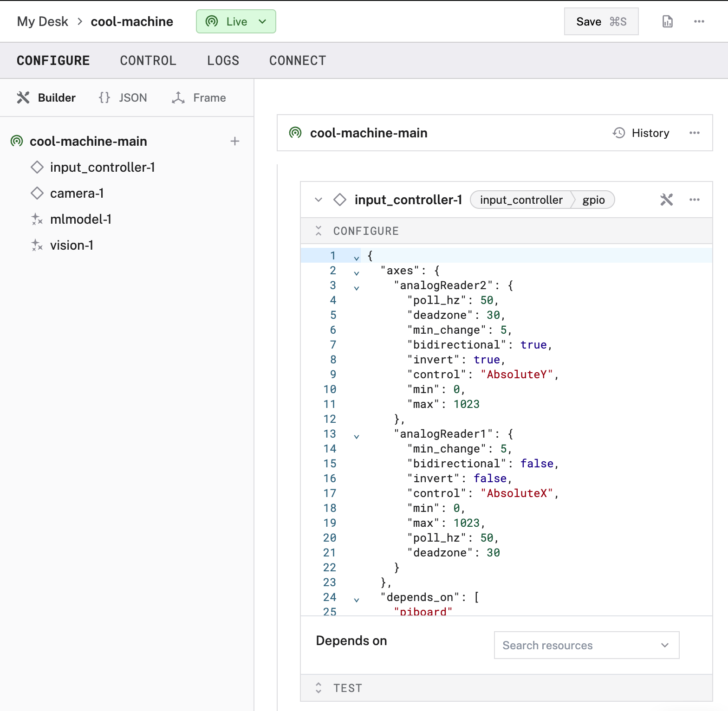Fold the analogReader1 block at line 13
Image resolution: width=728 pixels, height=711 pixels.
pos(357,437)
